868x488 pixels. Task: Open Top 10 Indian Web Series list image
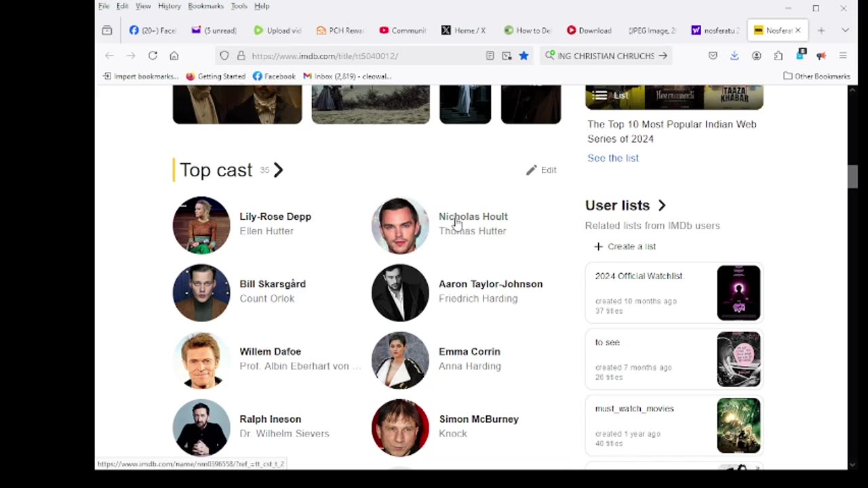tap(674, 97)
